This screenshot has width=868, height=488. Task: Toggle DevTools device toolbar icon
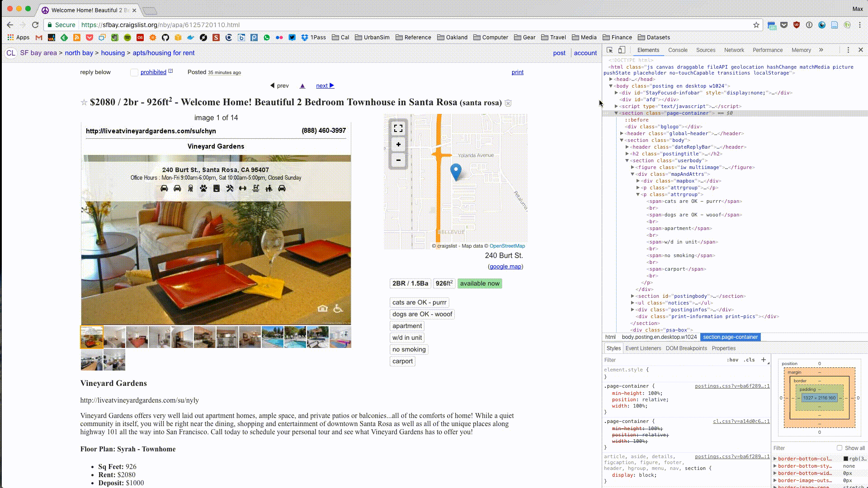(622, 50)
